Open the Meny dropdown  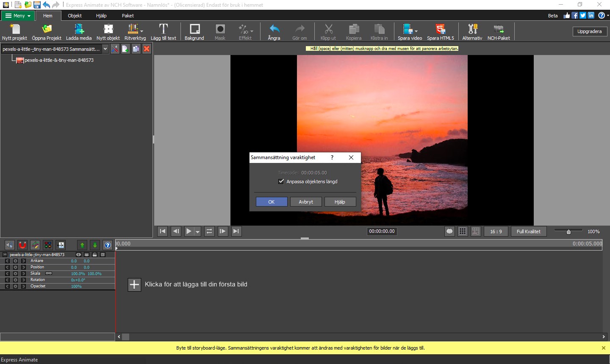click(18, 16)
